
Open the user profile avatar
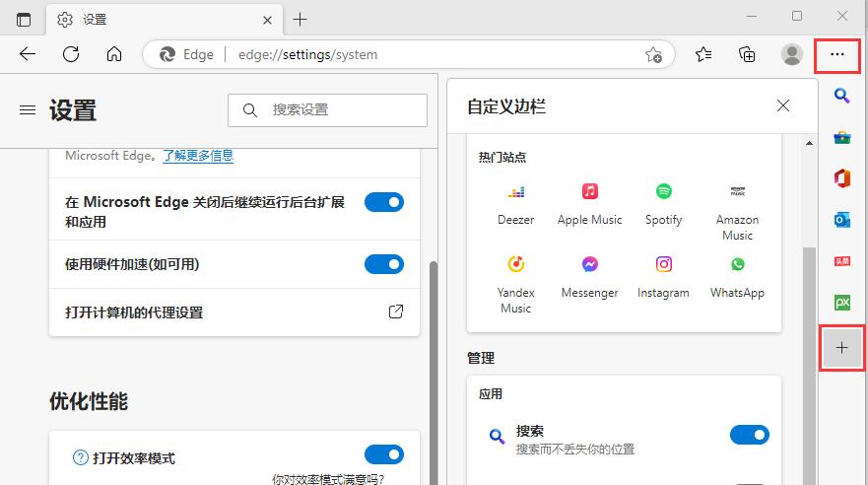click(x=791, y=54)
